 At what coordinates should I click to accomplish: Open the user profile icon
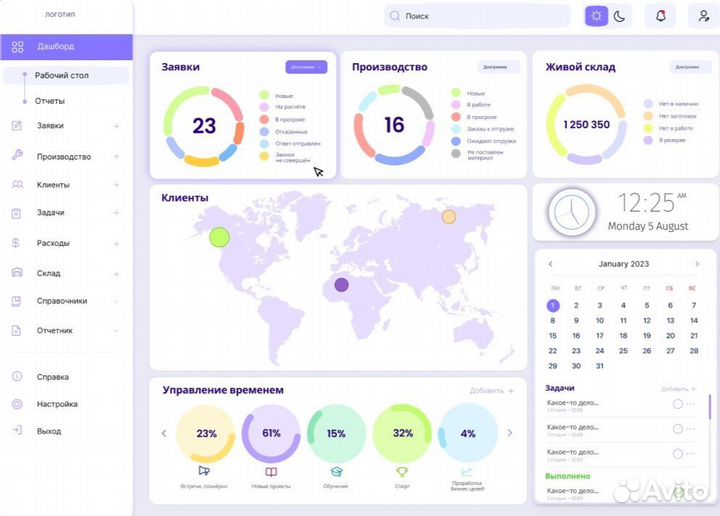pos(705,16)
